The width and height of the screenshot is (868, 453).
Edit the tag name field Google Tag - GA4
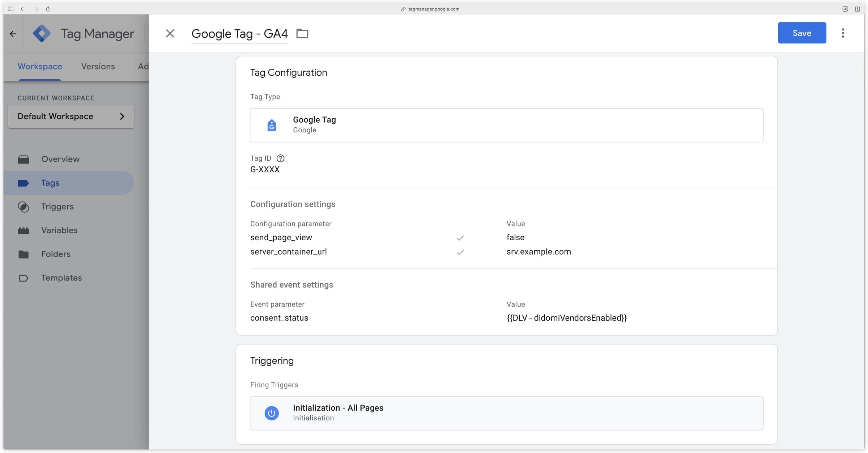click(x=239, y=34)
